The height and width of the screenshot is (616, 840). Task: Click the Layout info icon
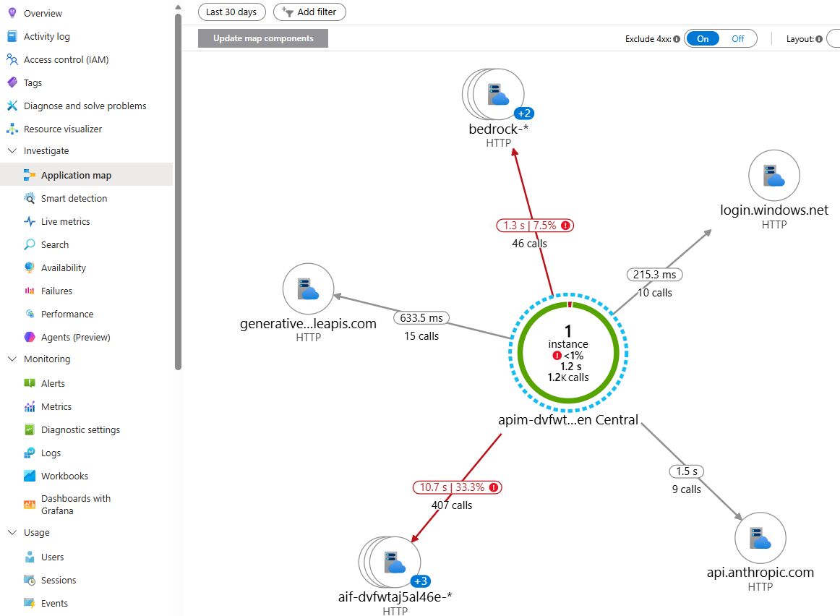point(819,39)
